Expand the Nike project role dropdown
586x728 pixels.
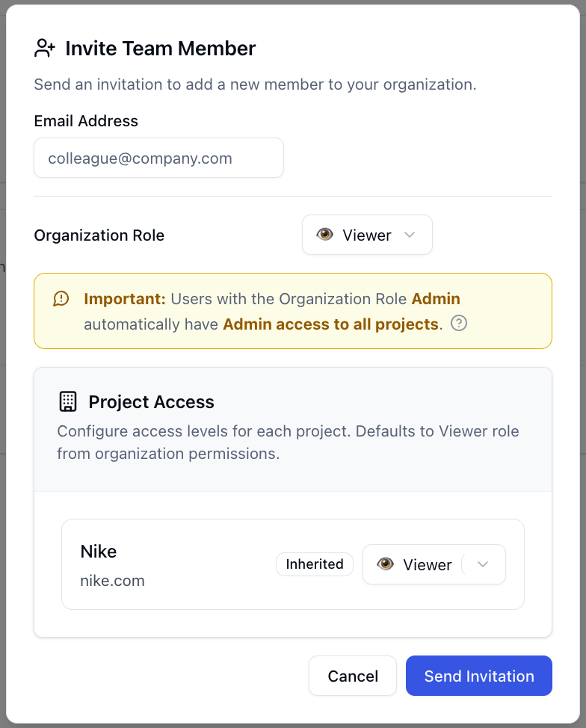point(434,565)
